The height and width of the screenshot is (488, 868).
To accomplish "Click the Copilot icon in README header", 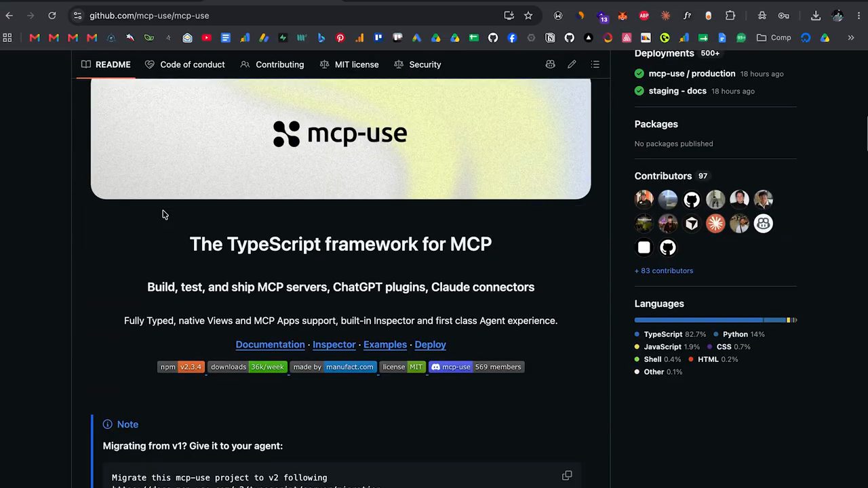I will pos(551,64).
